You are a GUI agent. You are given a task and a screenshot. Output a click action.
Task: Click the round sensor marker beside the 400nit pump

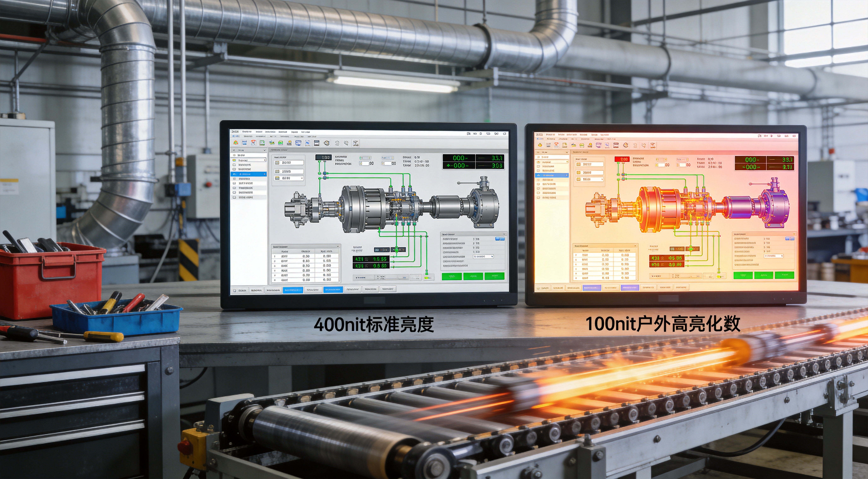tap(459, 183)
